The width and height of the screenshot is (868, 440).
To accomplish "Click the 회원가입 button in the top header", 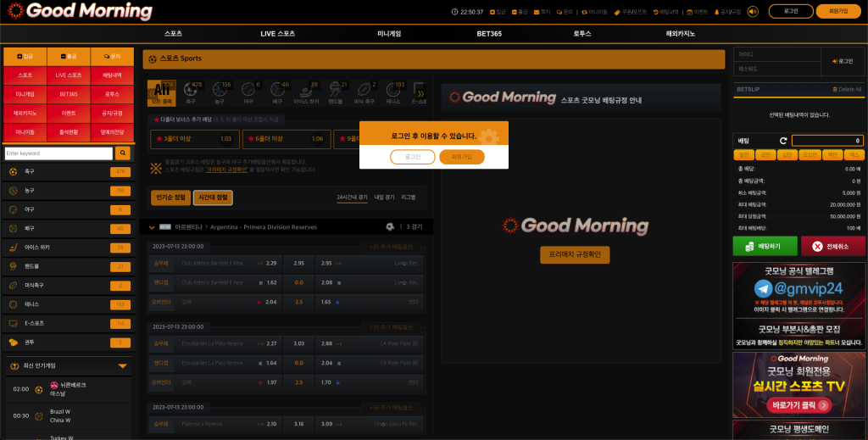I will coord(838,11).
